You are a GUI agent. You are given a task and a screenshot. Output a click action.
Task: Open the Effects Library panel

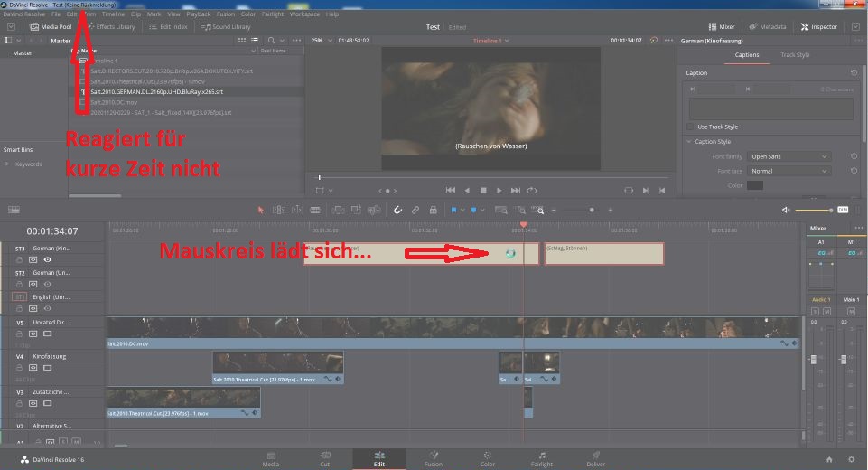click(x=111, y=26)
